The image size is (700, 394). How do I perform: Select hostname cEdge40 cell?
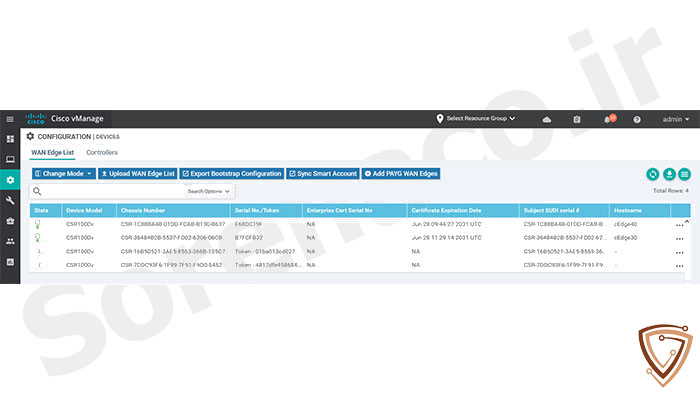[625, 224]
